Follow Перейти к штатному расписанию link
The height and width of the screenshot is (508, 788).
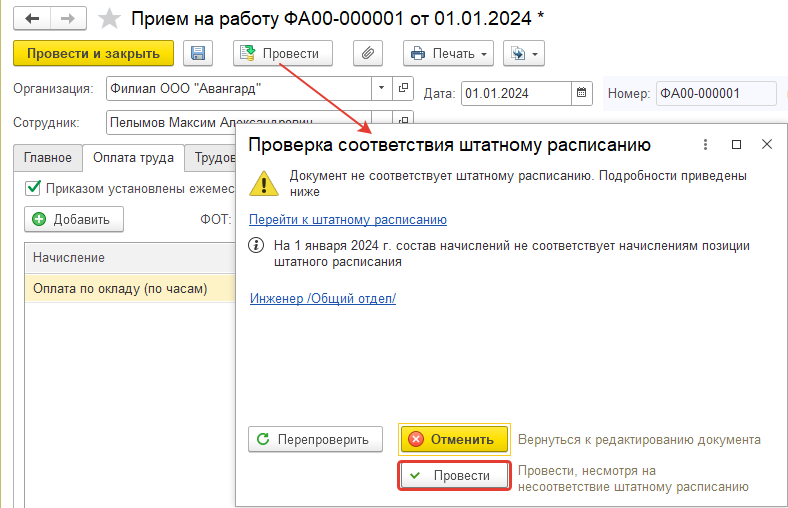[x=348, y=220]
